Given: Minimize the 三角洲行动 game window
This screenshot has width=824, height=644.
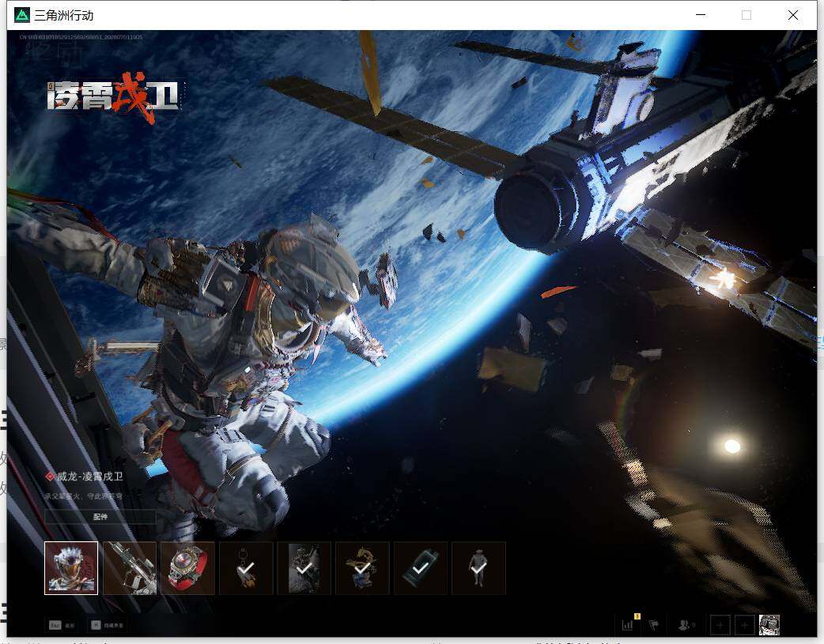Looking at the screenshot, I should (701, 15).
